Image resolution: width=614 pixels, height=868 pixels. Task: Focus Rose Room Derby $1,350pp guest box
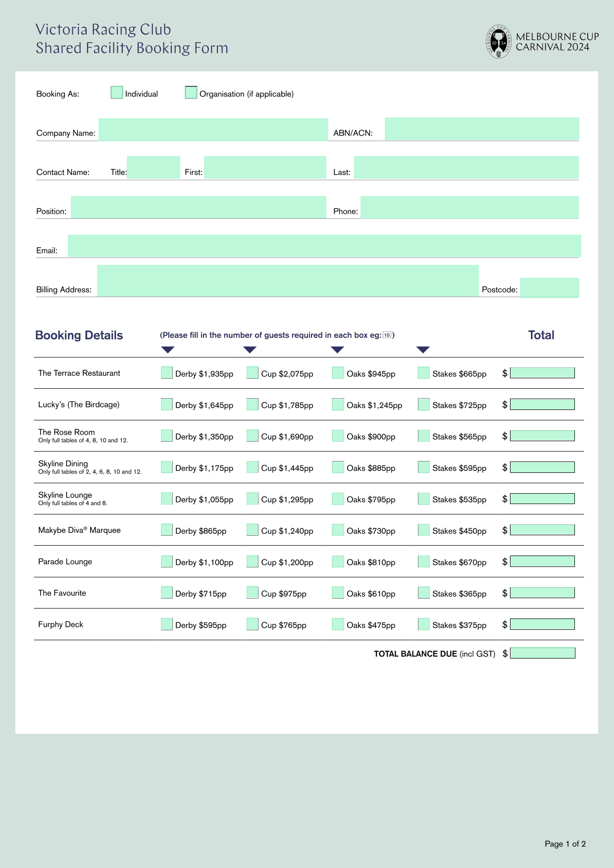[167, 436]
